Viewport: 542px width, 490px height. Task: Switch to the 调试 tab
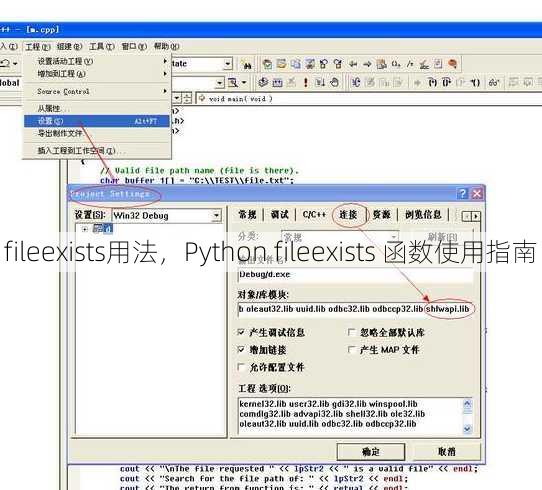coord(279,215)
